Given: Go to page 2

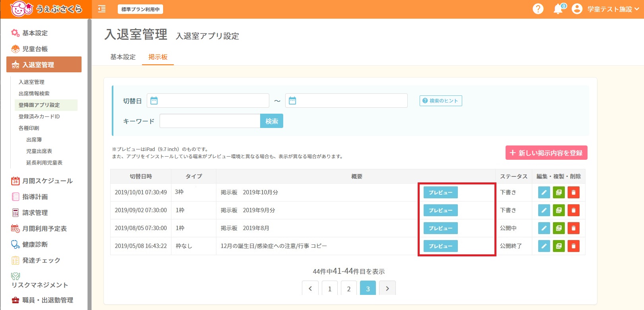Looking at the screenshot, I should (349, 288).
